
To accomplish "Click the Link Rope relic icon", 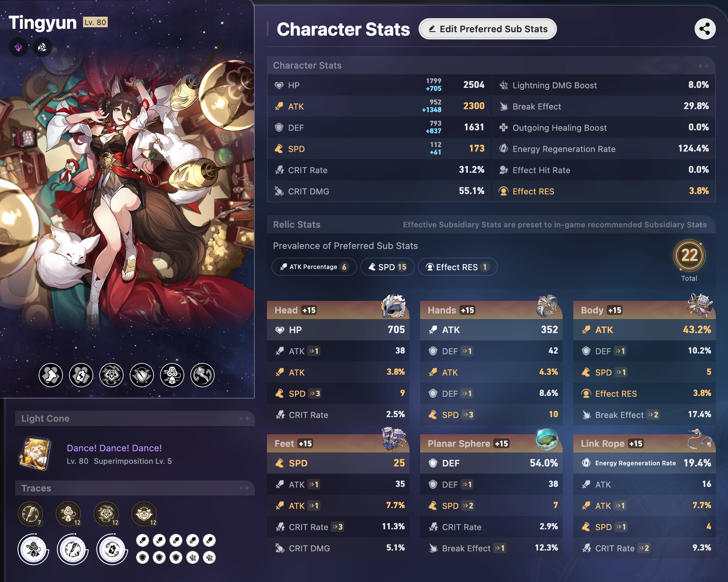I will click(x=700, y=440).
